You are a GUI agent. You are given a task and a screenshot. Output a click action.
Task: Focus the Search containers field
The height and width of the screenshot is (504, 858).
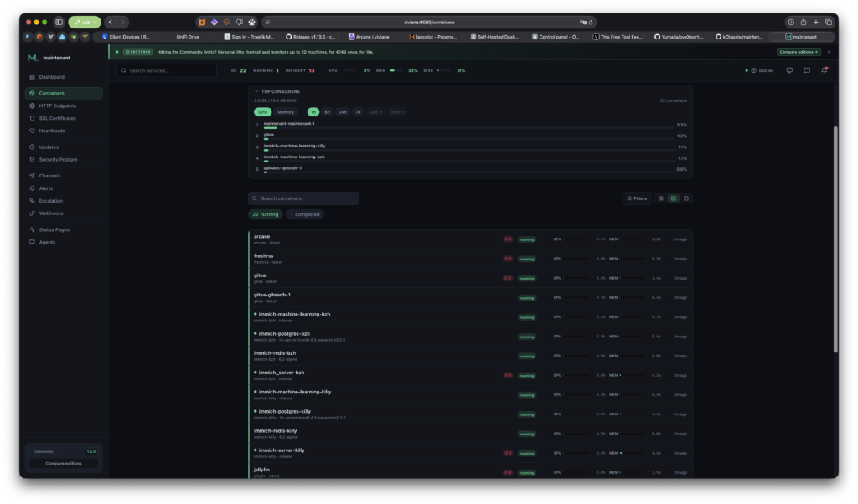[x=303, y=198]
